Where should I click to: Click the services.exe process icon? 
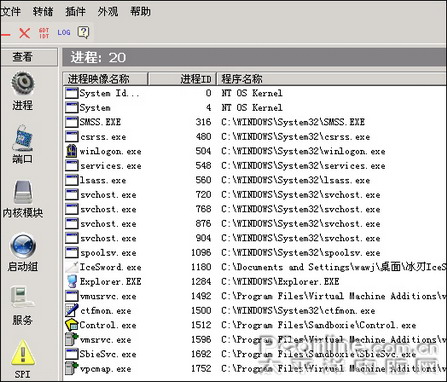point(71,166)
